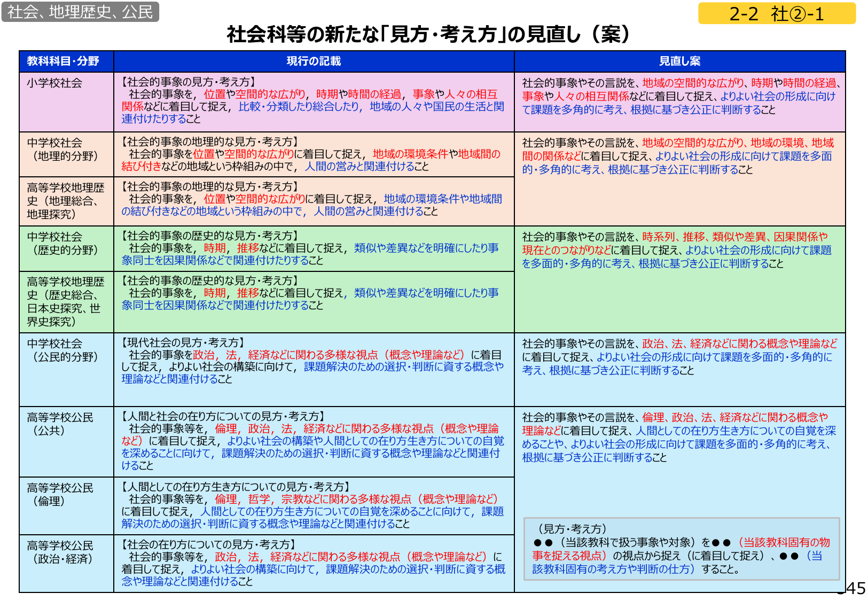Click the 現行の記載 column header
The height and width of the screenshot is (601, 868).
point(314,61)
